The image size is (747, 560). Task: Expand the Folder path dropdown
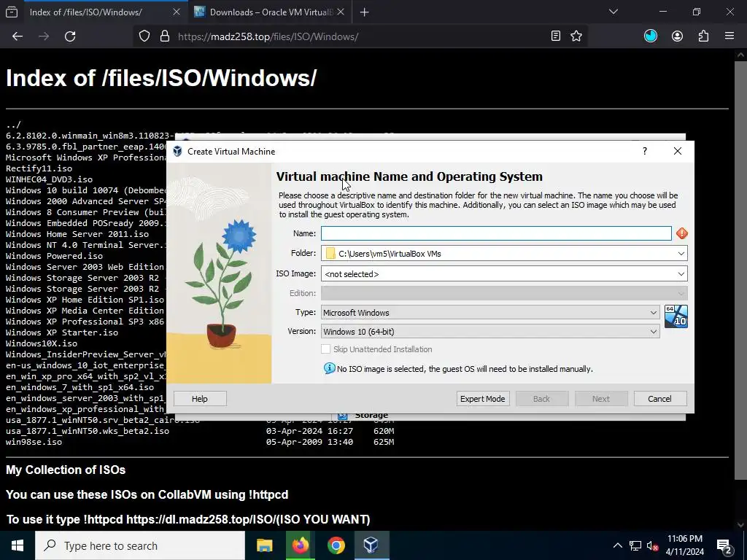(681, 253)
